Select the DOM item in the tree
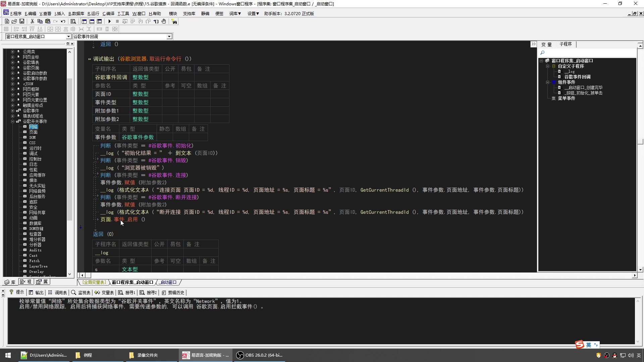Image resolution: width=644 pixels, height=362 pixels. (x=32, y=137)
